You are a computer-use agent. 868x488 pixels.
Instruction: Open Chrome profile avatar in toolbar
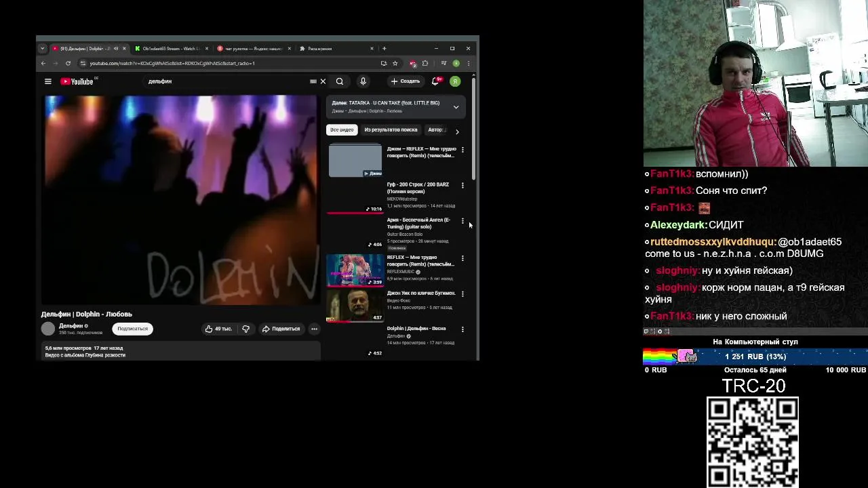pos(456,63)
